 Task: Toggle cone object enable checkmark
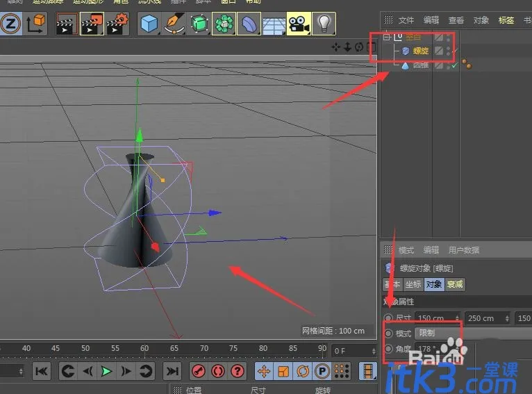click(455, 65)
